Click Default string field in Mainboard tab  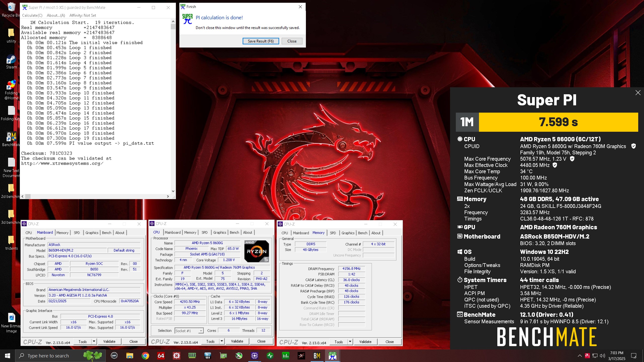point(124,250)
